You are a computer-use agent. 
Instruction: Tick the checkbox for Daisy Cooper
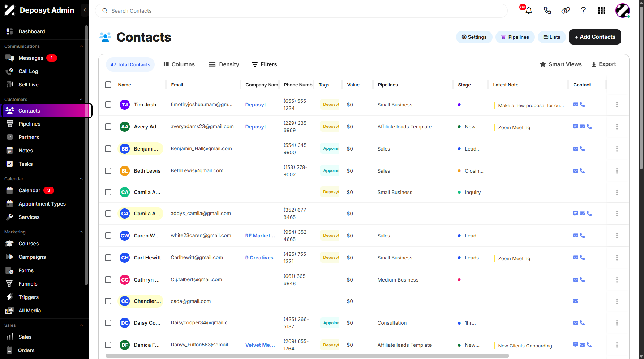108,323
